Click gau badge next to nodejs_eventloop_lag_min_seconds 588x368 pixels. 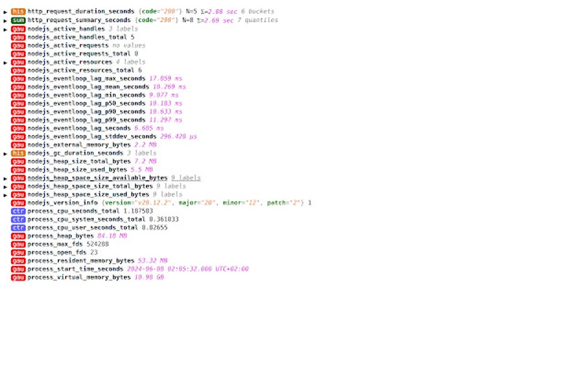coord(18,95)
